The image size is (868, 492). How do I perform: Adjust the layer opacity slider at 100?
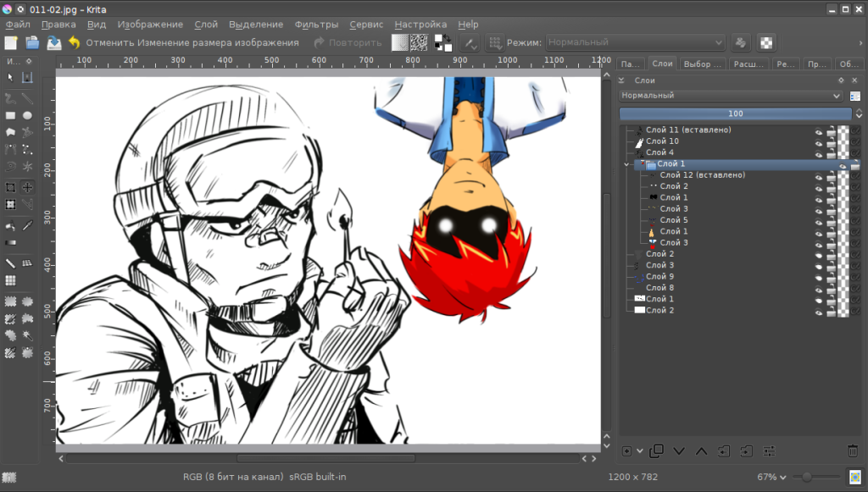click(x=735, y=113)
